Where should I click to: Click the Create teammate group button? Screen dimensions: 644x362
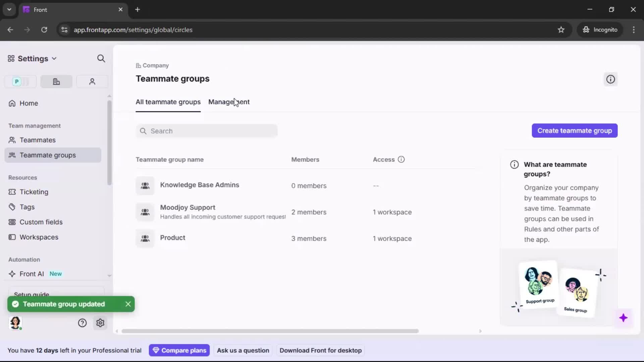tap(575, 131)
